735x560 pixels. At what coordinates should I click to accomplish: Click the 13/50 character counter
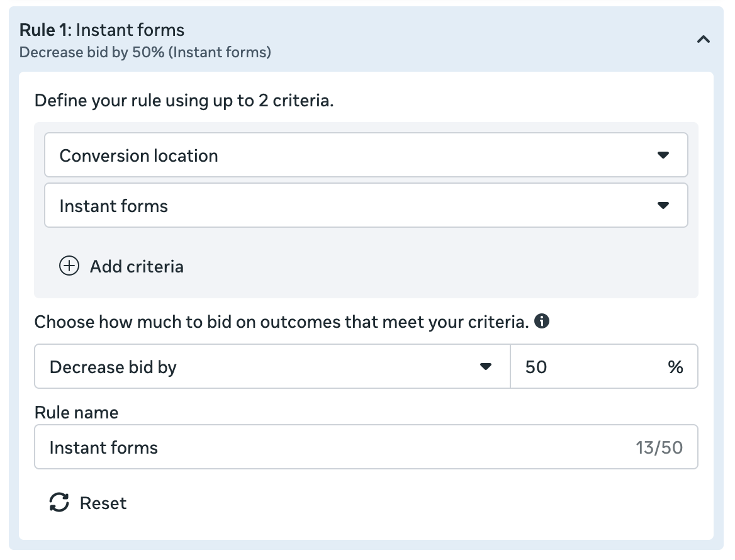click(659, 447)
